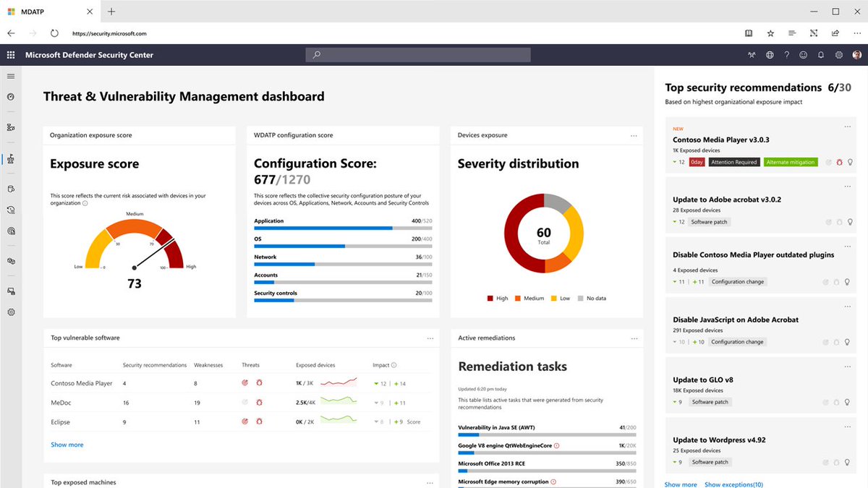868x488 pixels.
Task: Open the dashboards gauge icon in sidebar
Action: click(11, 97)
